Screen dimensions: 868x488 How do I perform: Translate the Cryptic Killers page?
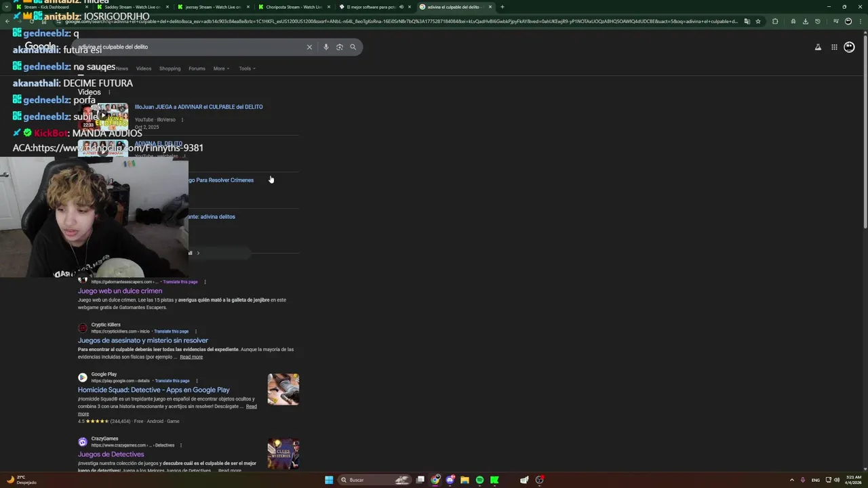(x=171, y=331)
